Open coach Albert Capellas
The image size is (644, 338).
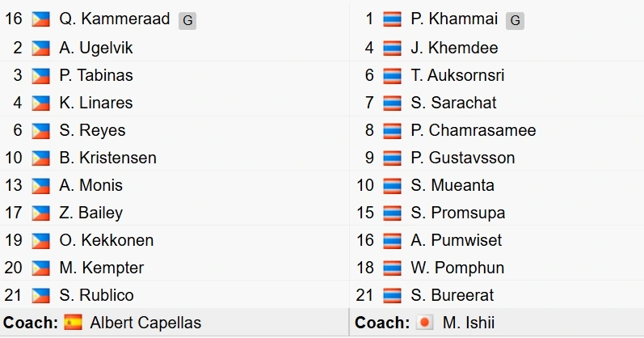click(x=145, y=323)
